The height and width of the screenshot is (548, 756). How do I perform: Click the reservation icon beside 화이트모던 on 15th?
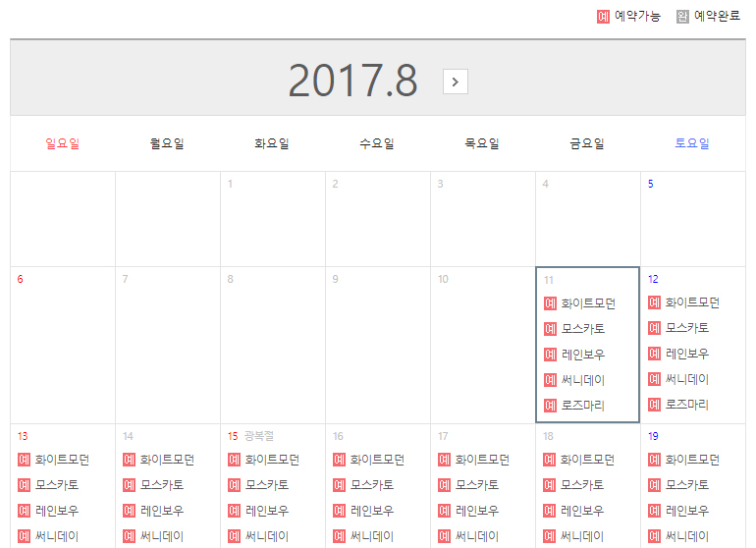click(x=235, y=460)
